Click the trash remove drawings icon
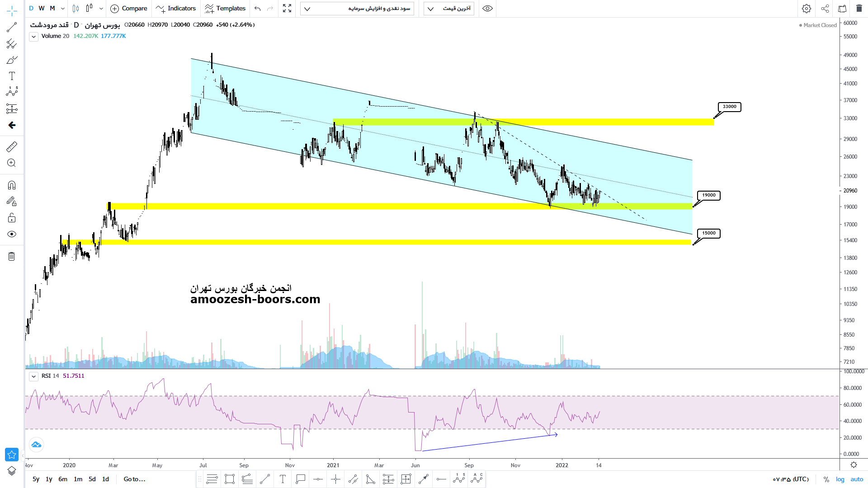 (12, 257)
